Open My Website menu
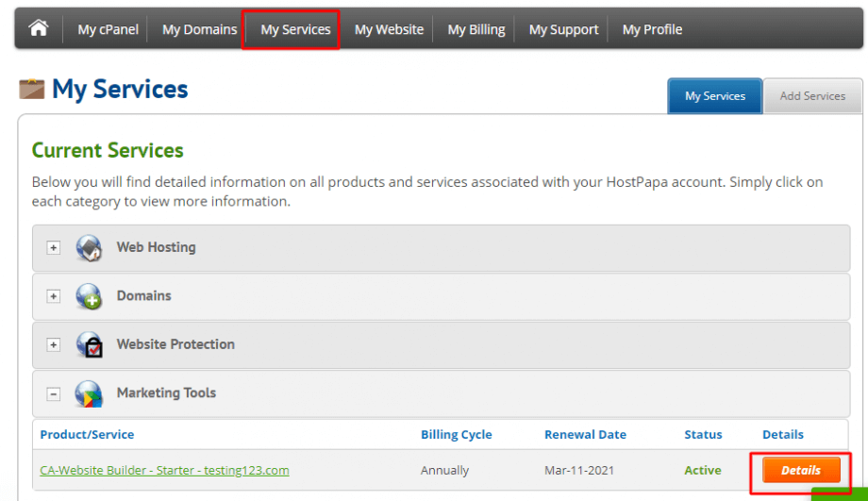The width and height of the screenshot is (868, 501). point(389,29)
